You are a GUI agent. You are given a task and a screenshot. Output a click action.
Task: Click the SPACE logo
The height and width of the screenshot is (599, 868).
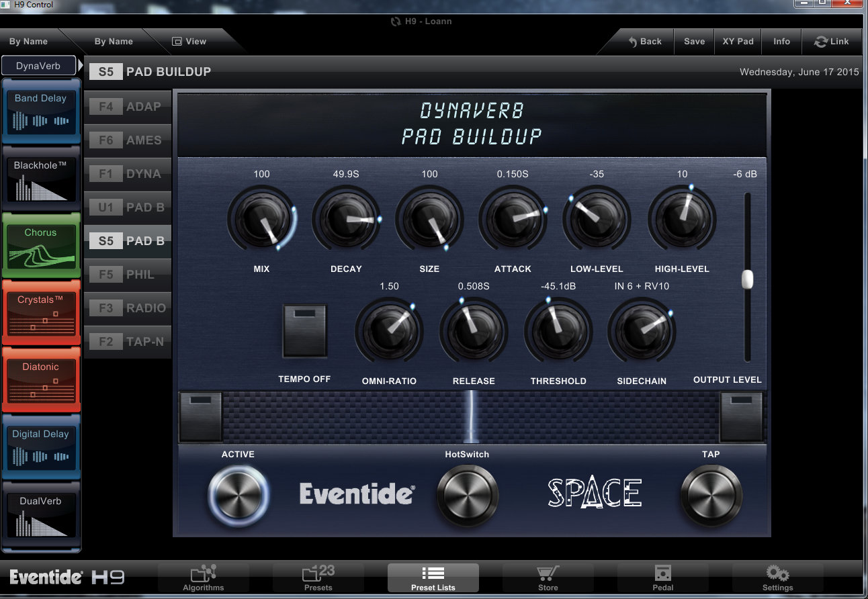[x=595, y=494]
